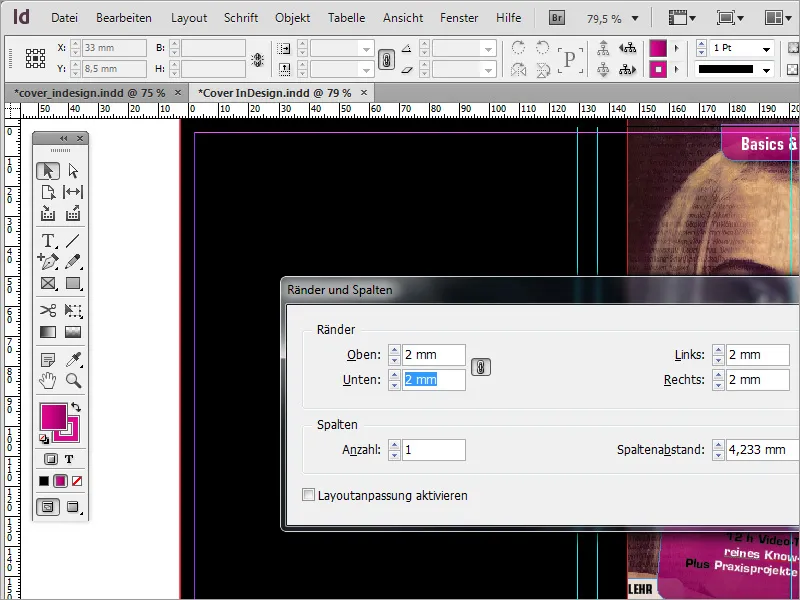Toggle constrain proportions chain in control bar
Screen dimensions: 800x600
coord(386,59)
